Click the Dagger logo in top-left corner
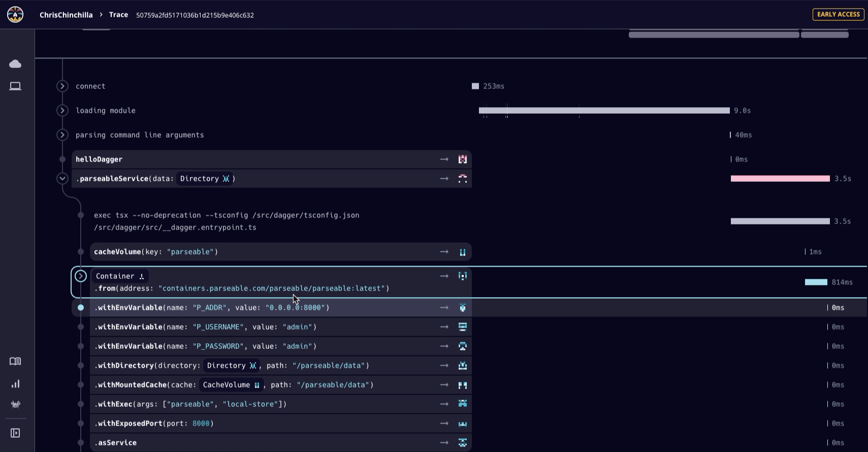Viewport: 868px width, 452px height. point(15,15)
